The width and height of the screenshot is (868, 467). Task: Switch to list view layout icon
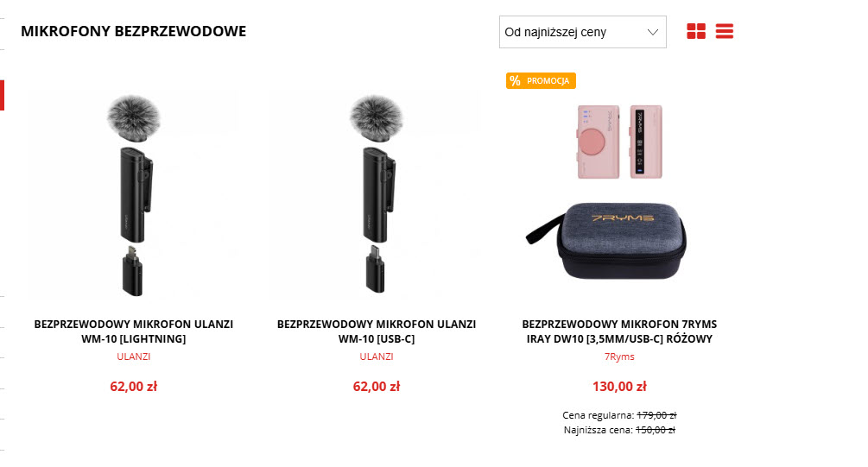pos(724,32)
